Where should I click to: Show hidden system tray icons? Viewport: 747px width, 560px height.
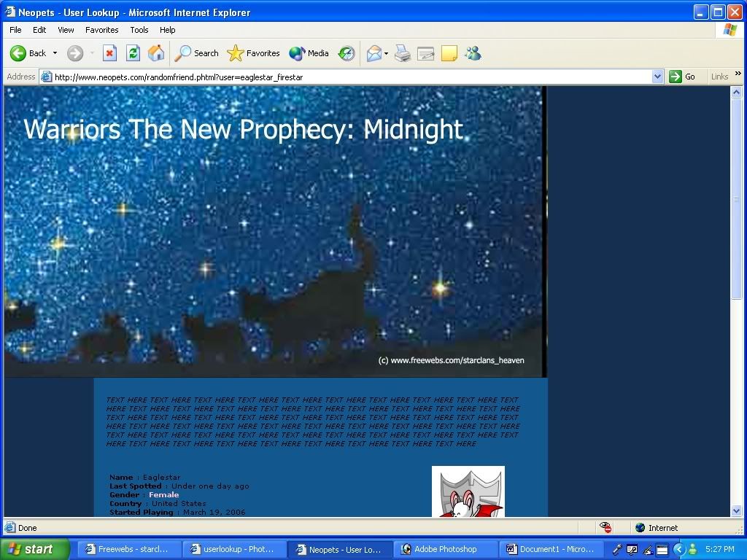point(679,550)
